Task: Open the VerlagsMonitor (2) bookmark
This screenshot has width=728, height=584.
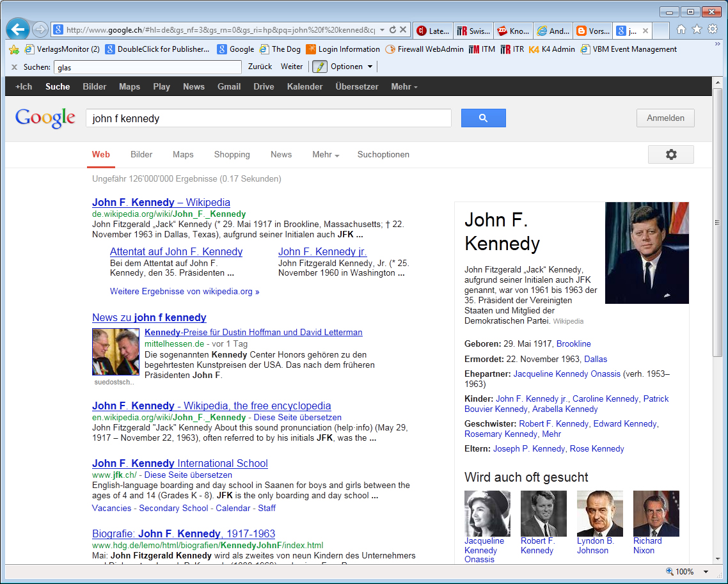Action: (x=62, y=49)
